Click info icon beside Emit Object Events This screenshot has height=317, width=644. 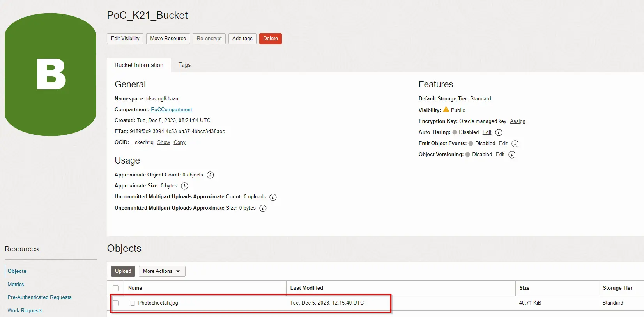click(515, 144)
